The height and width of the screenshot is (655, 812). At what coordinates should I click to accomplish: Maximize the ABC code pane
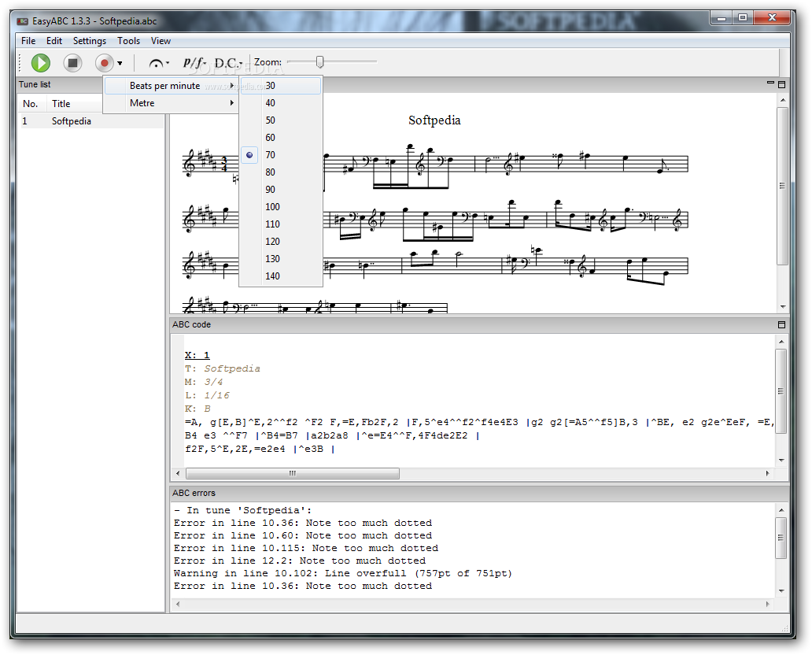(x=782, y=325)
